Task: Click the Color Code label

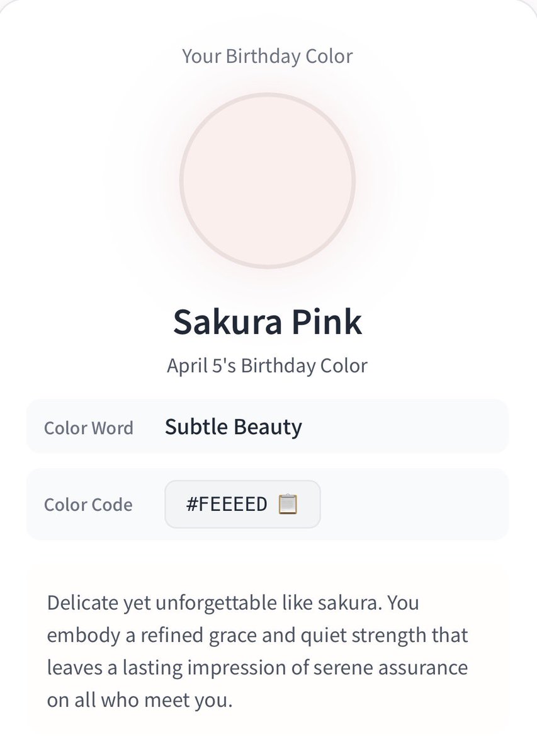Action: click(88, 505)
